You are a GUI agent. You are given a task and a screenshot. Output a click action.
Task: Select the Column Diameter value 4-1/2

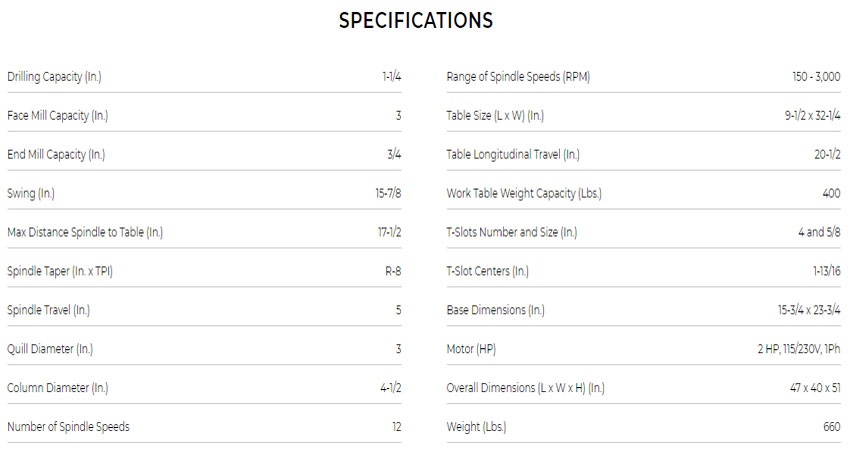[390, 388]
